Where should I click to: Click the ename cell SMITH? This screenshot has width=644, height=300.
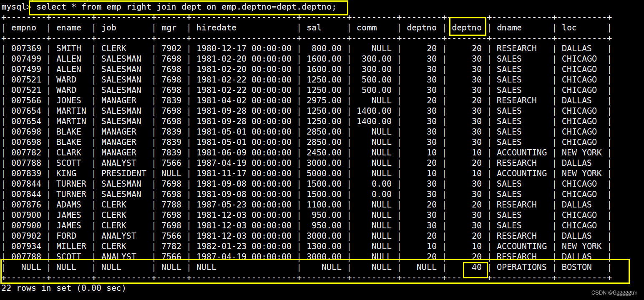click(x=69, y=48)
